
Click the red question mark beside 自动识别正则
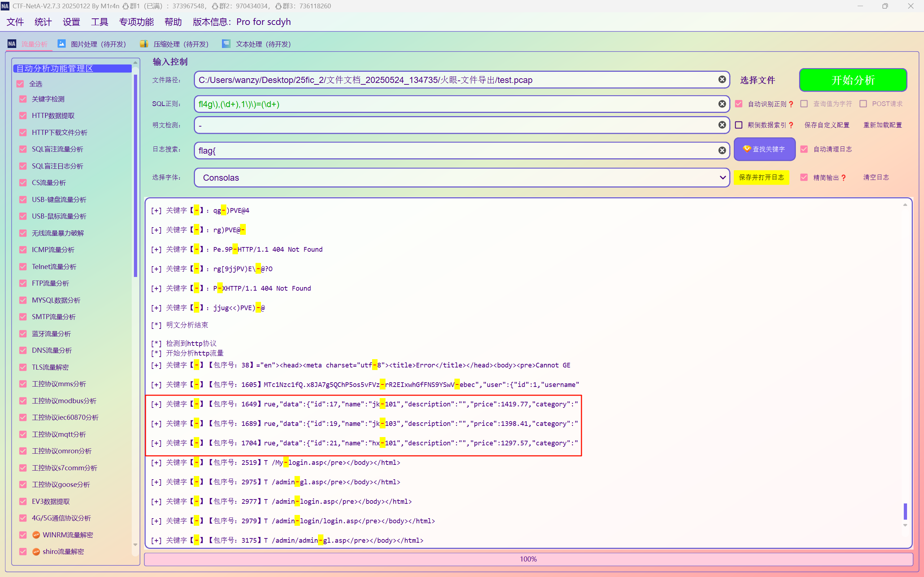pos(791,104)
